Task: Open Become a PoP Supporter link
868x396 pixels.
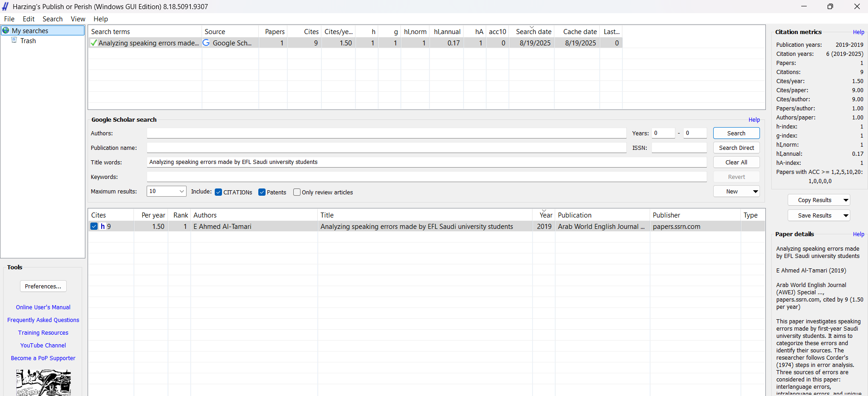Action: [x=43, y=358]
